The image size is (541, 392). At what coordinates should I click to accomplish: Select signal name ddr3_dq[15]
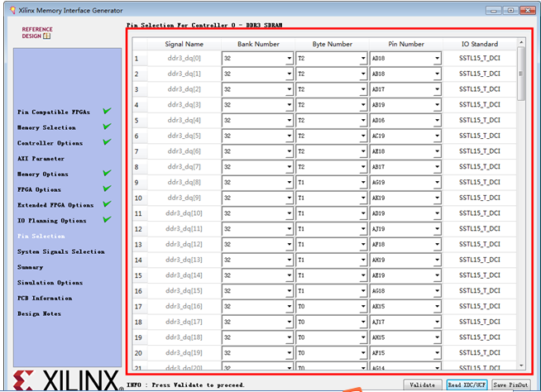[x=184, y=291]
